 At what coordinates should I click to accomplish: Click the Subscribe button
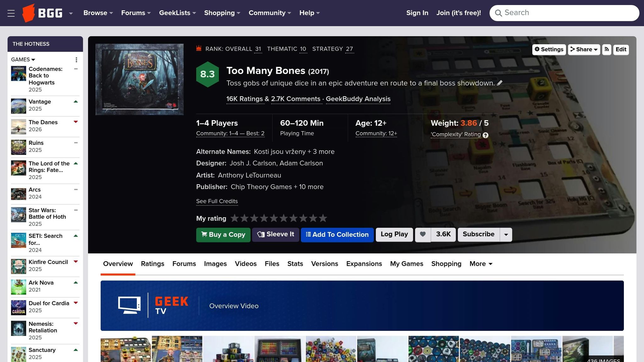(479, 234)
